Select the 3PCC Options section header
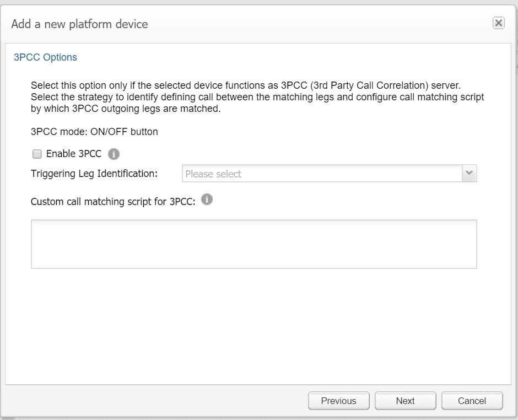Image resolution: width=518 pixels, height=420 pixels. [x=45, y=57]
